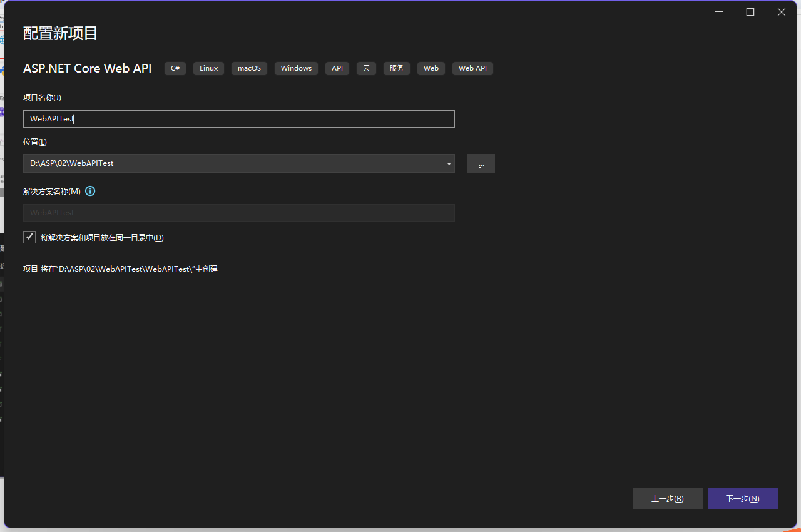Click the 服务 tag
The image size is (801, 532).
click(x=397, y=68)
